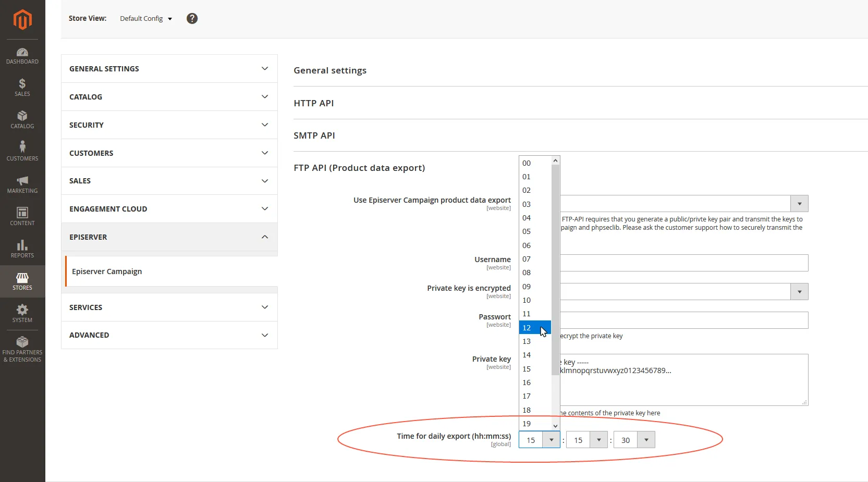Open the SMTP API group
This screenshot has height=482, width=868.
pos(314,135)
